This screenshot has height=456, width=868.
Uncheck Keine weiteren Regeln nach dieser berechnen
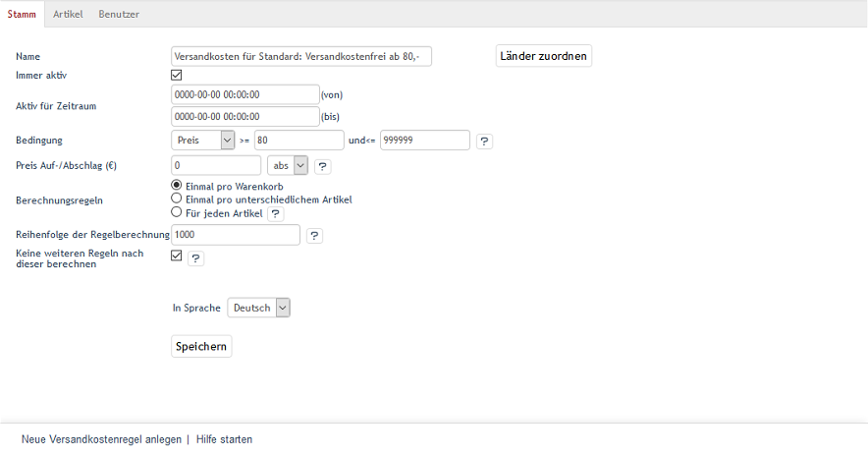pos(177,256)
